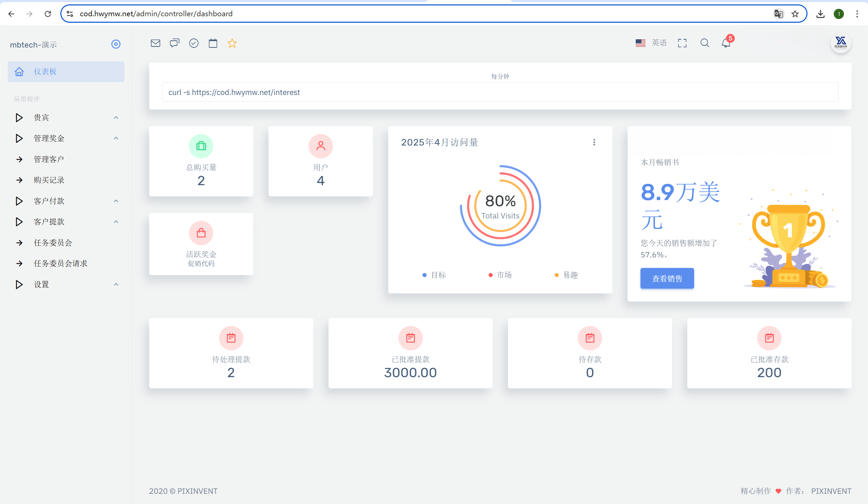The height and width of the screenshot is (504, 868).
Task: Open the mail envelope icon in top toolbar
Action: coord(155,43)
